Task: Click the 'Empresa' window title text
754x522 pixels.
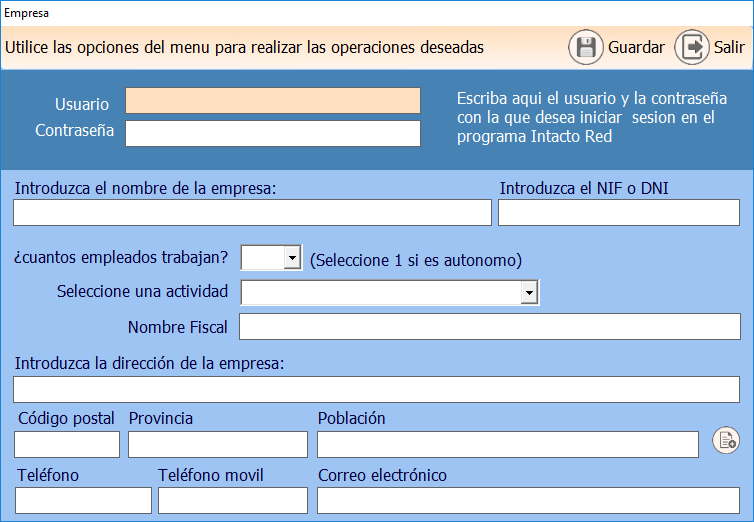Action: [x=26, y=13]
